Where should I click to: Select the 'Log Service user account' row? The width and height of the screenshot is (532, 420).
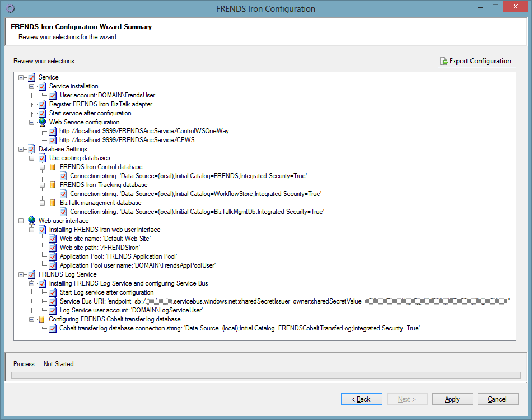click(131, 310)
